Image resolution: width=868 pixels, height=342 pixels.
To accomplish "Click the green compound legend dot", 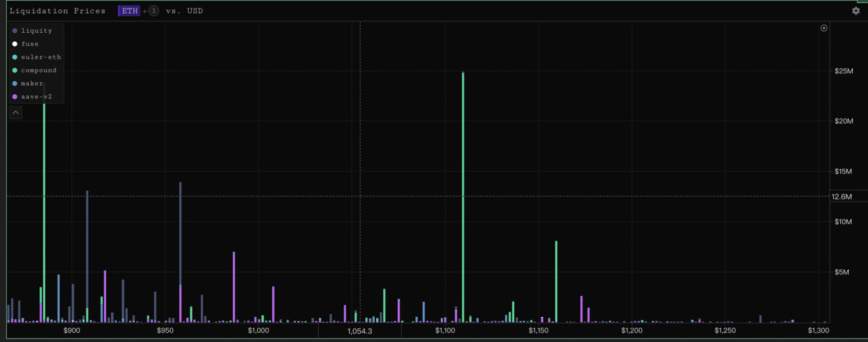I will (15, 71).
